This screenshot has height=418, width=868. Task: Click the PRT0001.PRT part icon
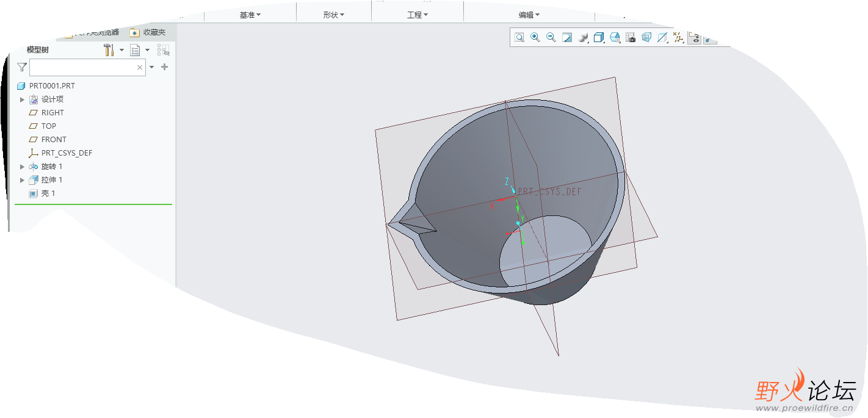click(x=22, y=86)
